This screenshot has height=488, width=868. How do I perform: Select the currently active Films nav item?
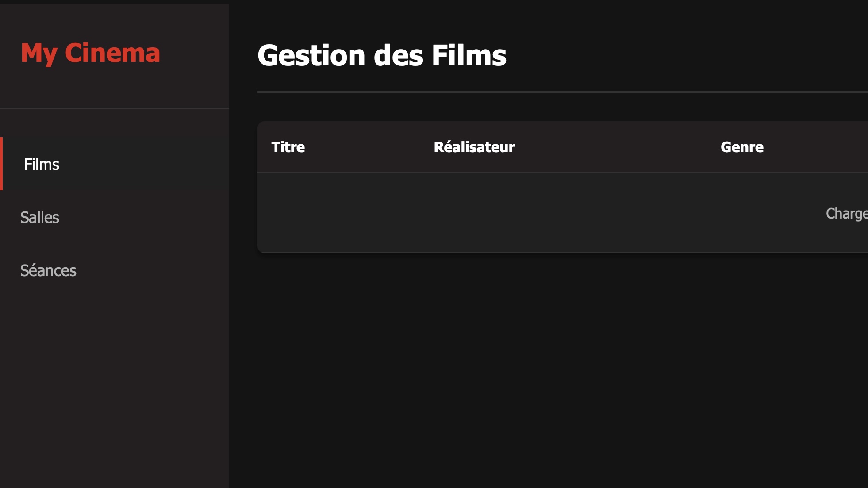coord(41,164)
